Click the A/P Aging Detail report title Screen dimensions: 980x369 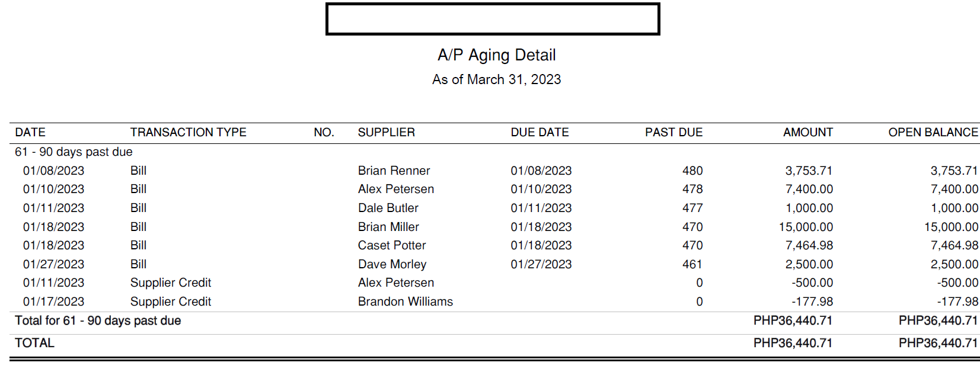pos(496,55)
